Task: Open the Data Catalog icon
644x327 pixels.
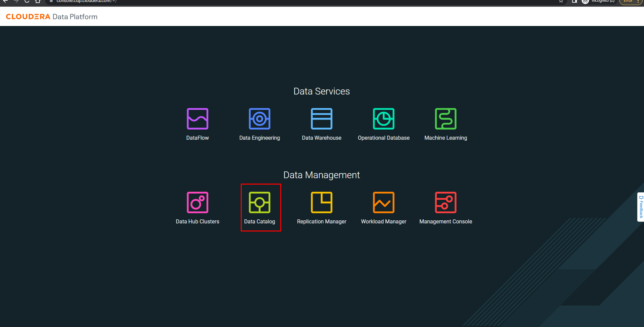Action: coord(260,202)
